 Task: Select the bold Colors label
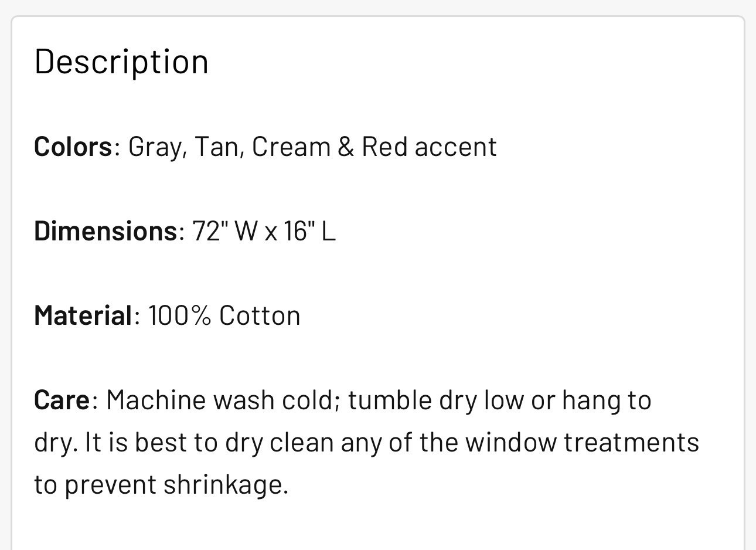point(73,147)
